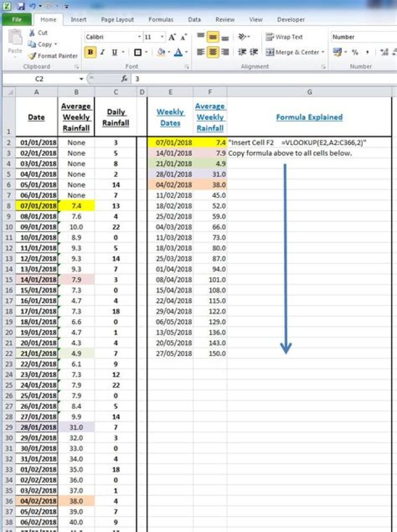The height and width of the screenshot is (532, 397).
Task: Switch to Insert ribbon tab
Action: tap(78, 20)
